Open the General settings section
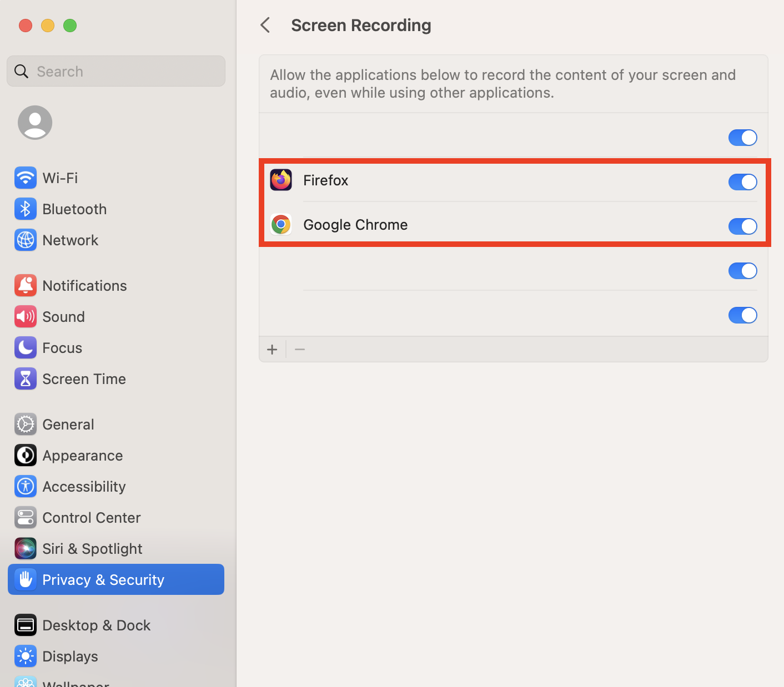 [x=68, y=425]
